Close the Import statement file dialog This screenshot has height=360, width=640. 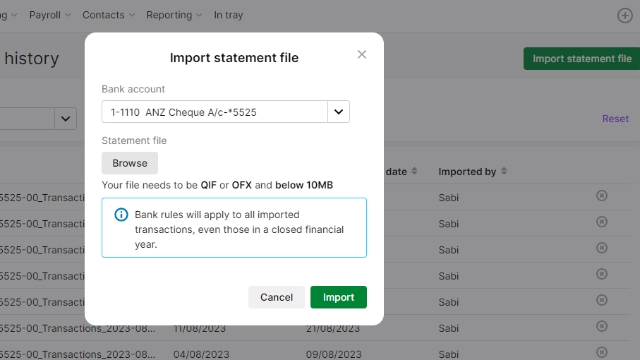tap(362, 54)
